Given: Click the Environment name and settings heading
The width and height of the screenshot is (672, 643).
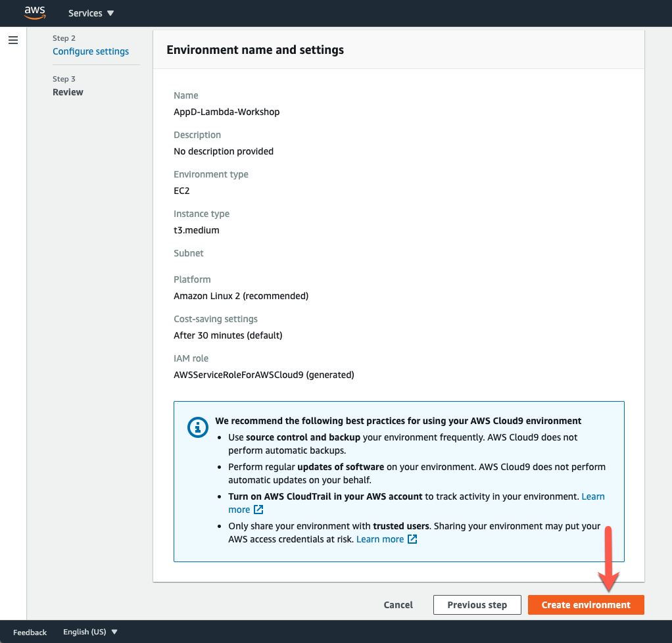Looking at the screenshot, I should pyautogui.click(x=255, y=50).
